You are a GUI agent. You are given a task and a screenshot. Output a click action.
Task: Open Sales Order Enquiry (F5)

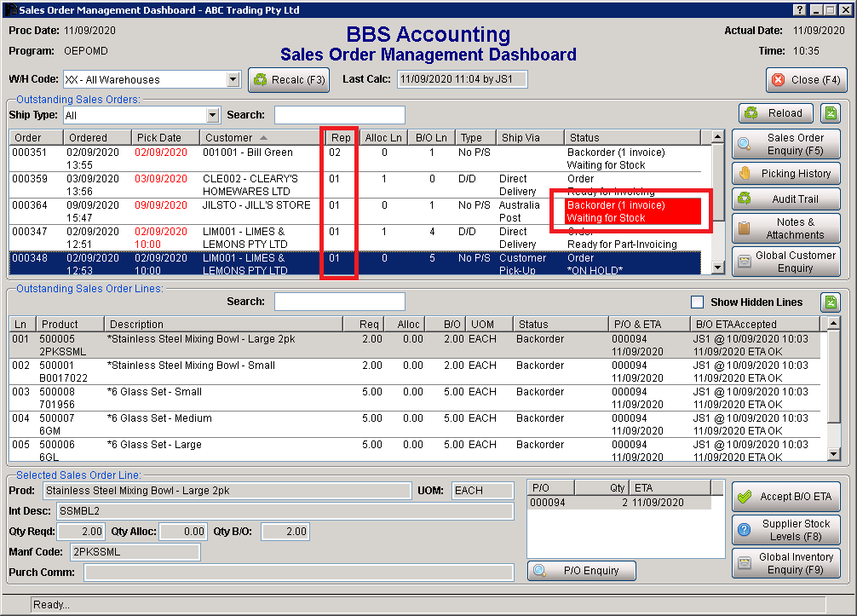click(785, 143)
